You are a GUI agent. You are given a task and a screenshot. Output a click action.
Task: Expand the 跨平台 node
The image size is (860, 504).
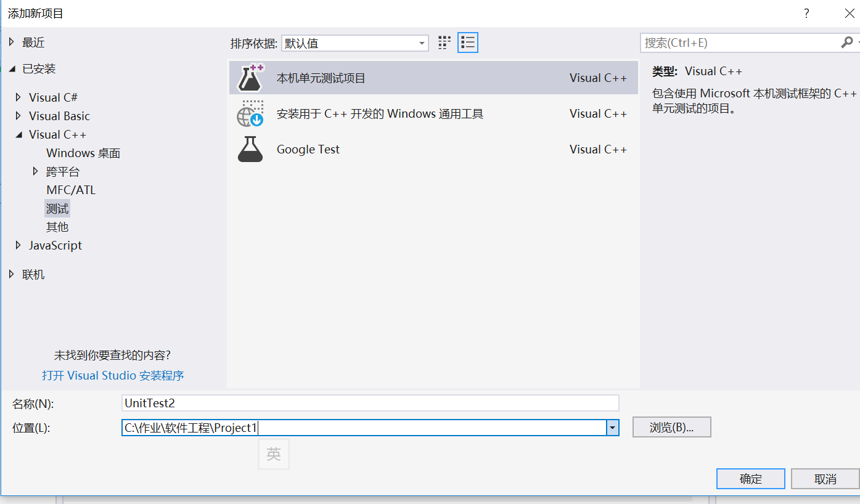click(35, 171)
